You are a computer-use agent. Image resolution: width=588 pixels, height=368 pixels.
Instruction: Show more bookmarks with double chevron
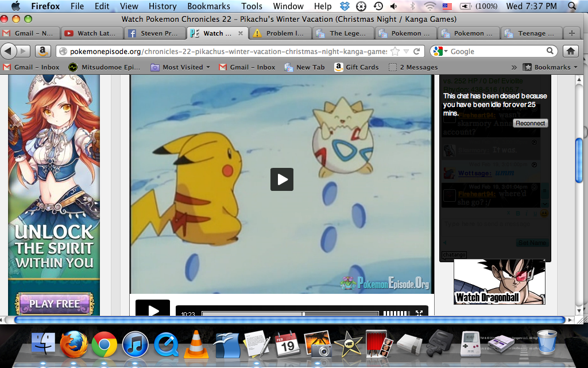(x=514, y=67)
